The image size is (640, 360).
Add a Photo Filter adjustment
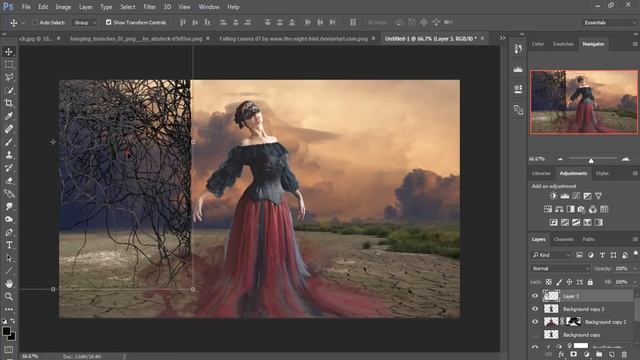582,209
